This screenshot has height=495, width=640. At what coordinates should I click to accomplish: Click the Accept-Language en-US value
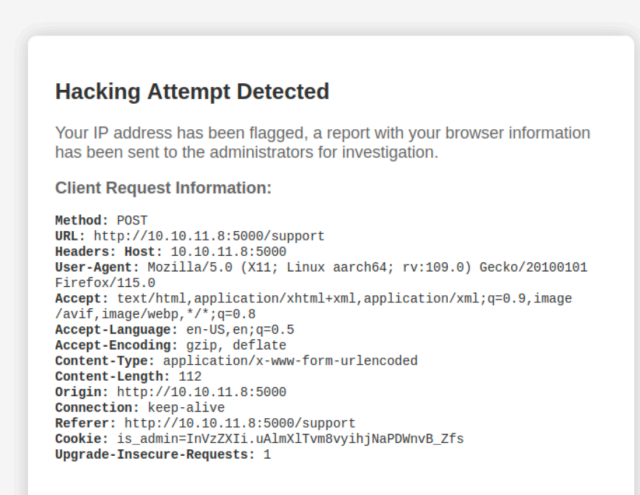pyautogui.click(x=240, y=330)
